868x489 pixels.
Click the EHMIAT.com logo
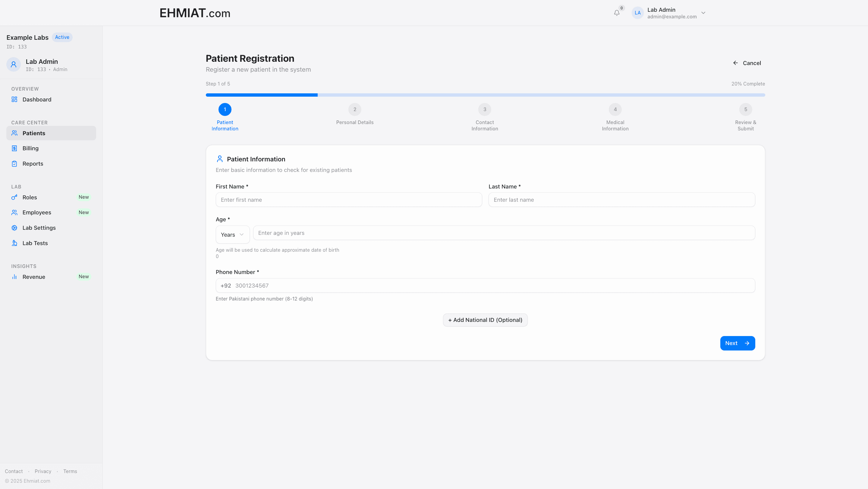[x=195, y=13]
